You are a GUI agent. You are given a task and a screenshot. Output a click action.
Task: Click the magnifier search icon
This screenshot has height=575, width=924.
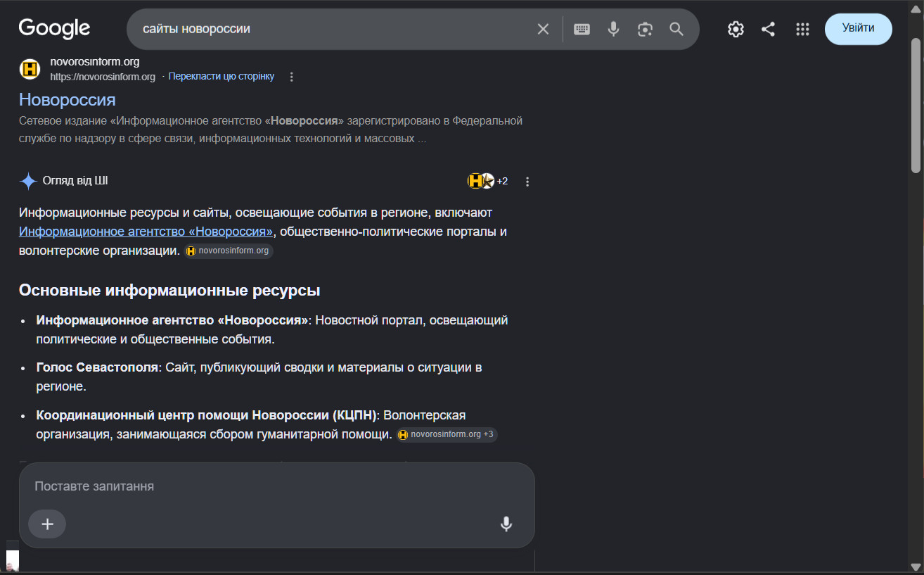[x=676, y=29]
